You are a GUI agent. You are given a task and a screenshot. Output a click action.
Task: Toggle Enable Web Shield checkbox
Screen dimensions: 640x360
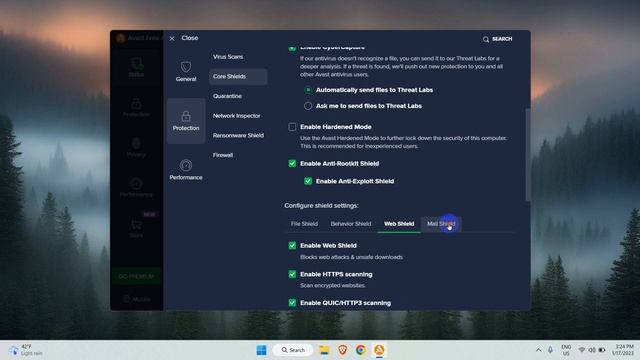click(x=292, y=245)
